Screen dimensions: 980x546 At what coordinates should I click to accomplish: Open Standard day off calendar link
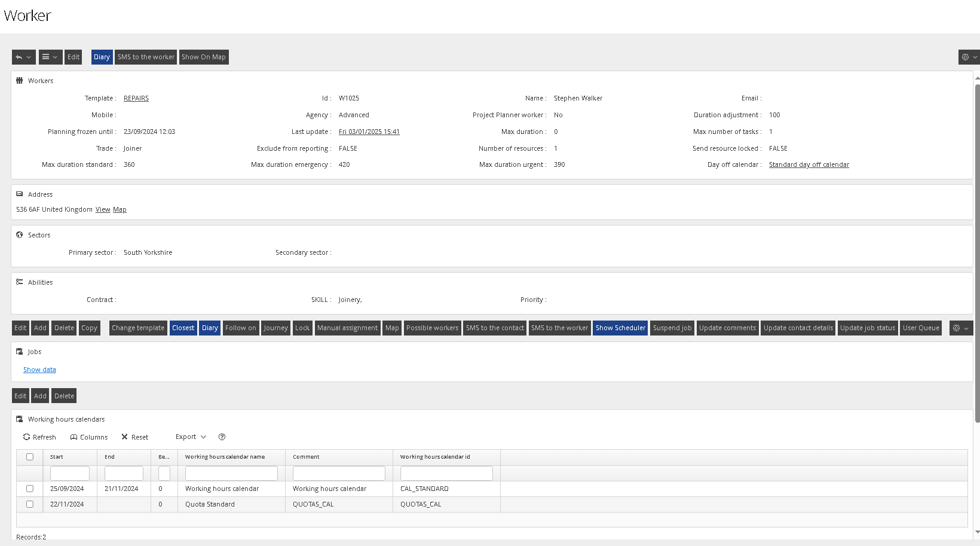tap(808, 164)
